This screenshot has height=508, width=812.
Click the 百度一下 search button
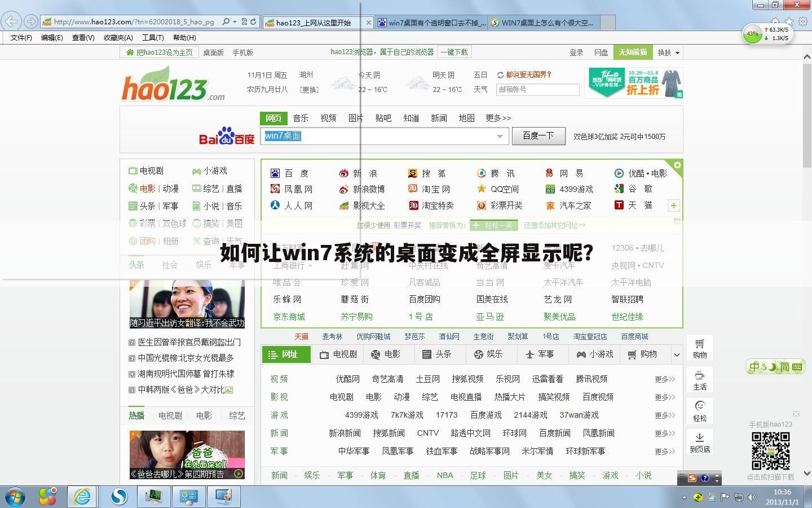coord(539,136)
